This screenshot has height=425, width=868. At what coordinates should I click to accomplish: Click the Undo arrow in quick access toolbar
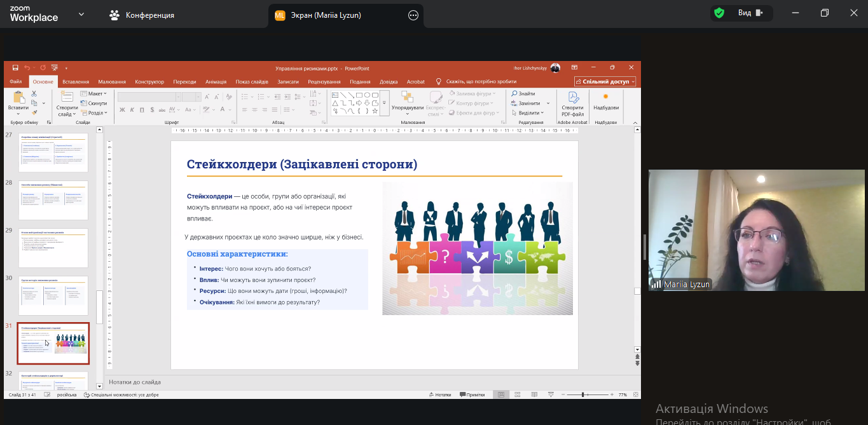coord(27,68)
